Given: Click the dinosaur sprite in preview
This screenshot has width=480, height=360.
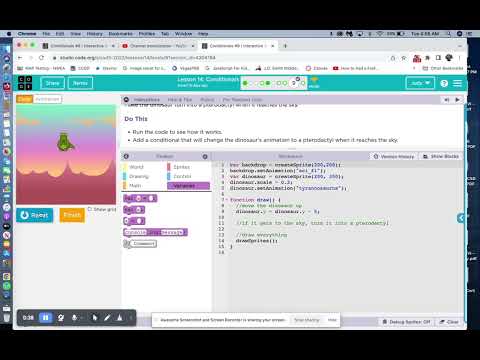Looking at the screenshot, I should [65, 142].
